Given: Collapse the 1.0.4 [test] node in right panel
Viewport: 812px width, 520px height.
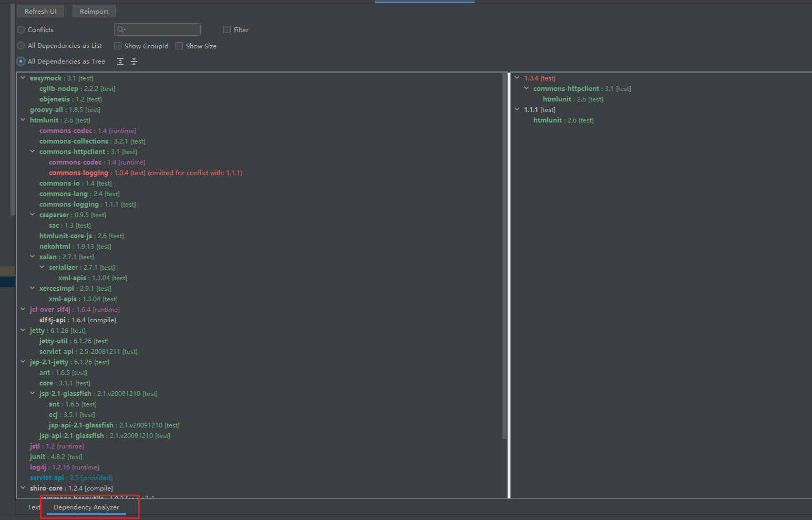Looking at the screenshot, I should (x=517, y=78).
